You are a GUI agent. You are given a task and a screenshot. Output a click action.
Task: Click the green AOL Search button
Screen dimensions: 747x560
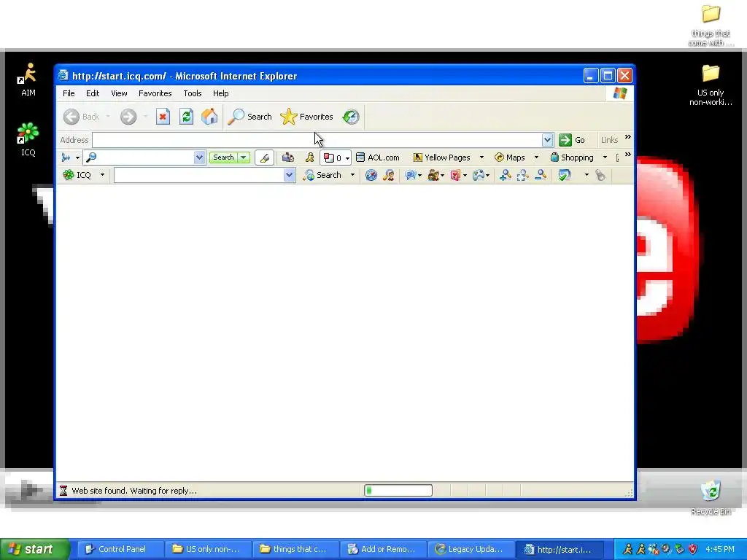coord(223,157)
